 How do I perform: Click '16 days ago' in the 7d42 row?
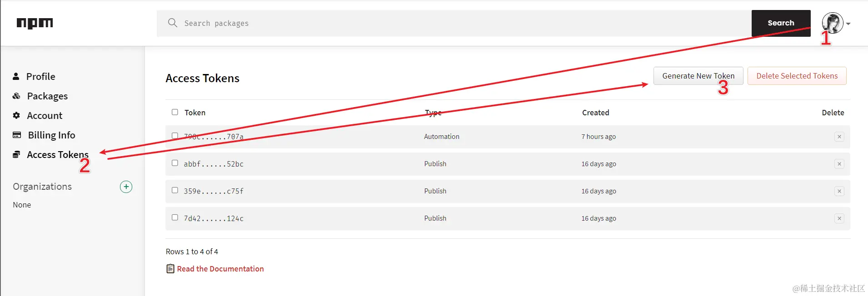click(599, 218)
